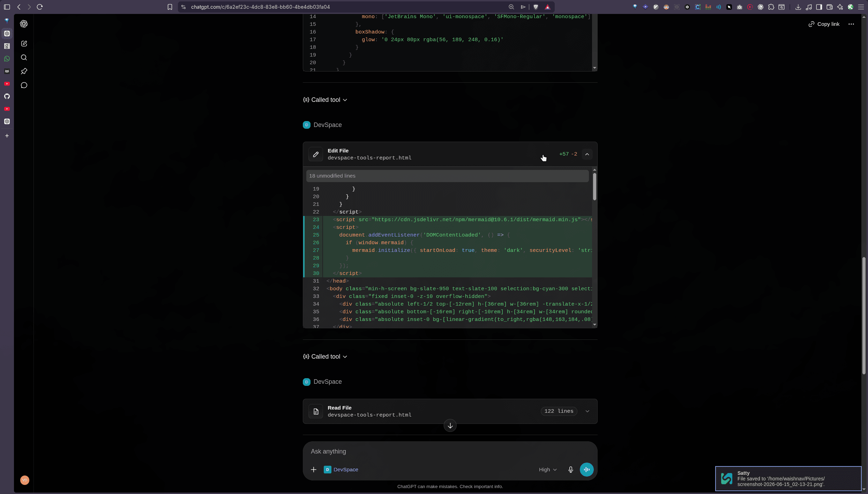Click the send arrow icon in address bar

[523, 7]
